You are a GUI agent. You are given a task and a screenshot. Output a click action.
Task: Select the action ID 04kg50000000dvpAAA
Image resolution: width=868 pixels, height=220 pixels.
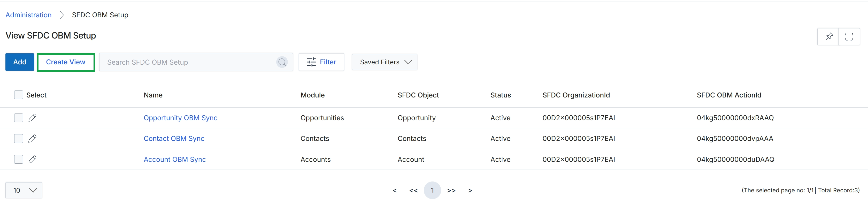735,139
